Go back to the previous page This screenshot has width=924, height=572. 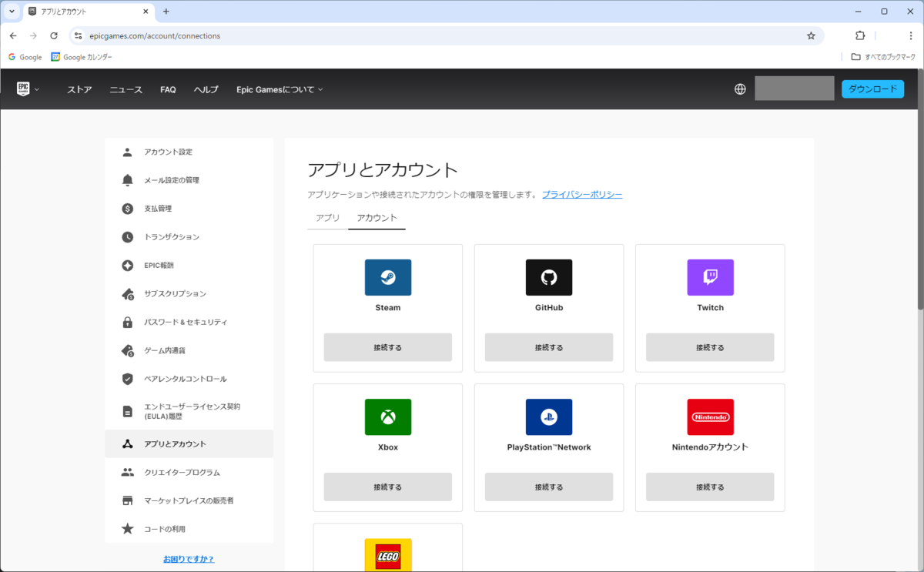[x=13, y=35]
